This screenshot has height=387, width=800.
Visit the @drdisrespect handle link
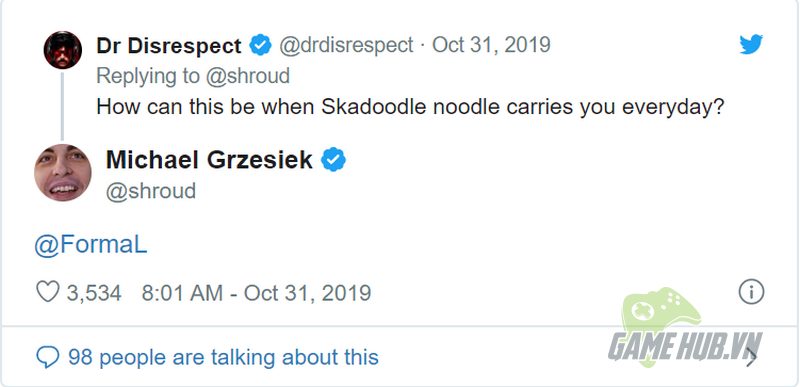point(346,45)
